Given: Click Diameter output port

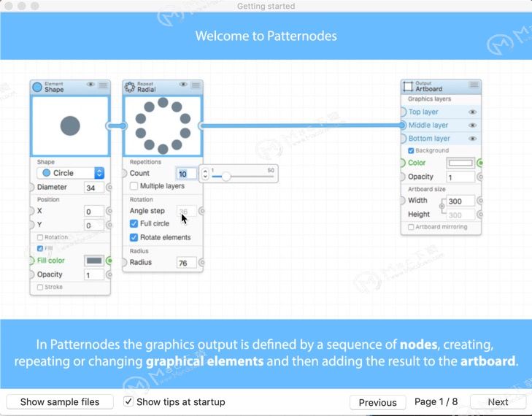Looking at the screenshot, I should (109, 188).
